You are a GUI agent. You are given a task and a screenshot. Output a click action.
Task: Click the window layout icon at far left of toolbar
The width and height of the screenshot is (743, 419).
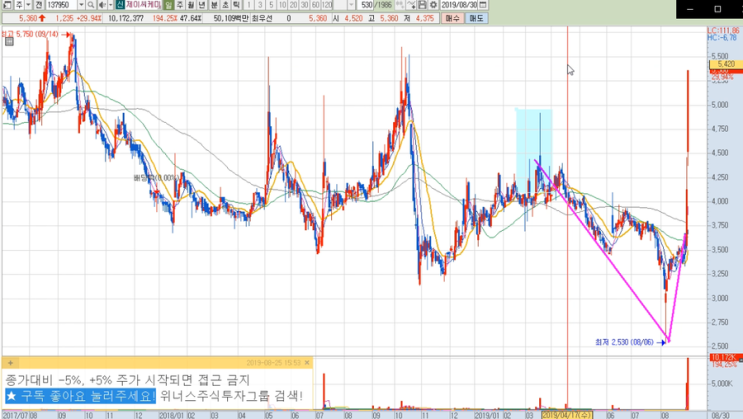7,5
